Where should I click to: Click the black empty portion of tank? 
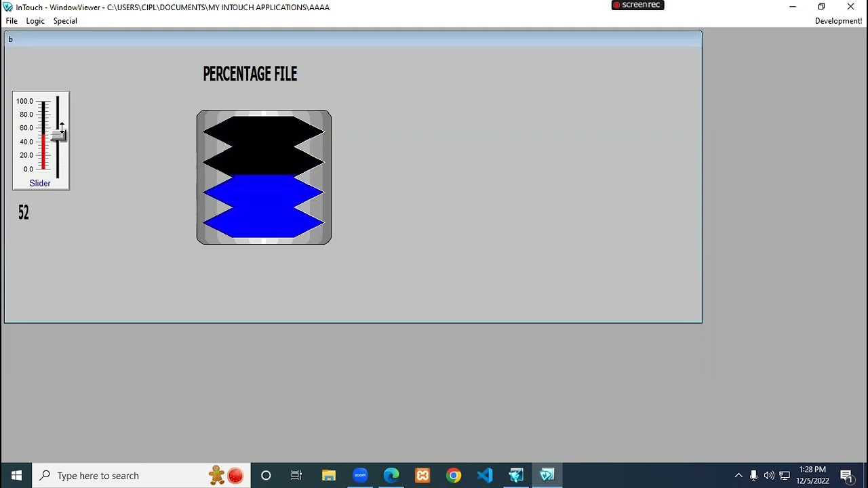click(x=264, y=146)
